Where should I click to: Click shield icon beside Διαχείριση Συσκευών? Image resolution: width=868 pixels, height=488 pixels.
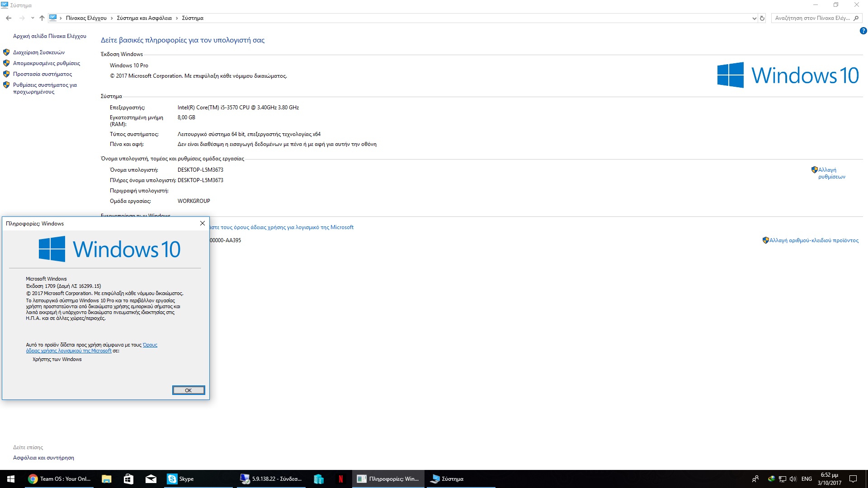[x=6, y=52]
